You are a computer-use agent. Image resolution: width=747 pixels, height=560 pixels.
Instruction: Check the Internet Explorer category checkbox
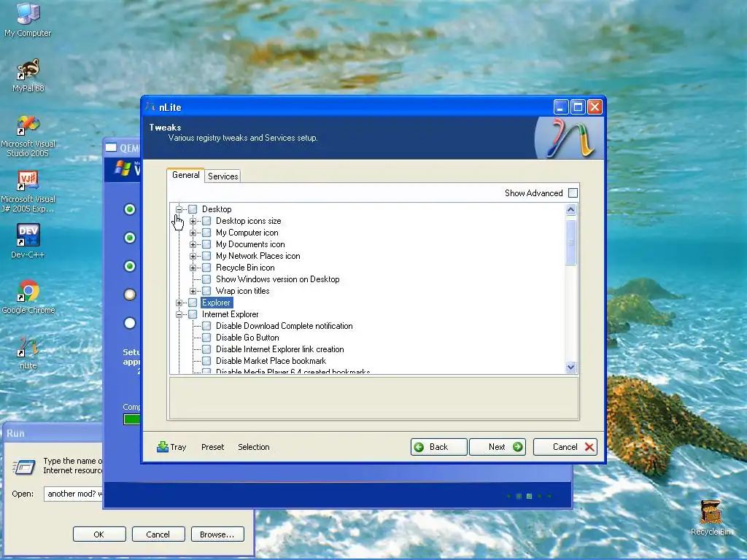193,314
